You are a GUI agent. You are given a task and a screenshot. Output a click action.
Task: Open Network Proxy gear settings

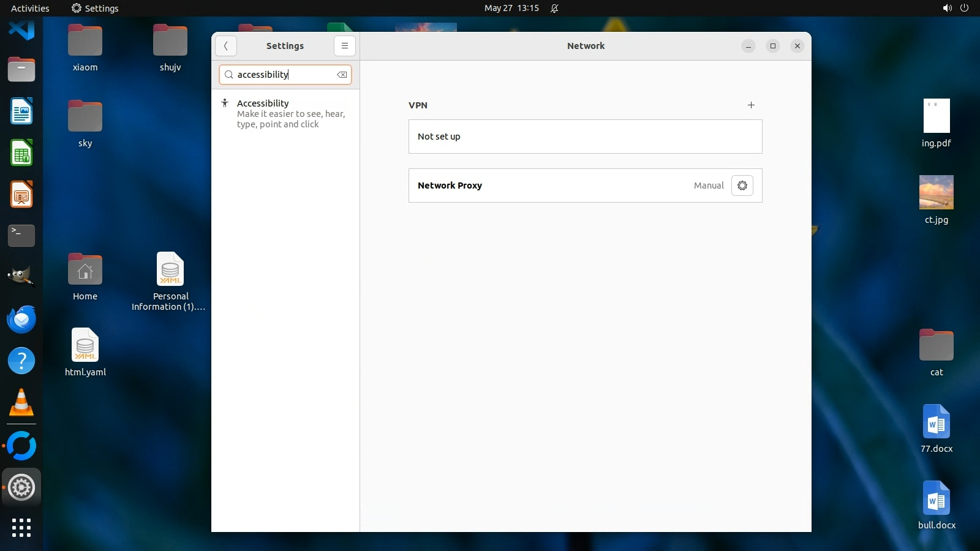(742, 186)
